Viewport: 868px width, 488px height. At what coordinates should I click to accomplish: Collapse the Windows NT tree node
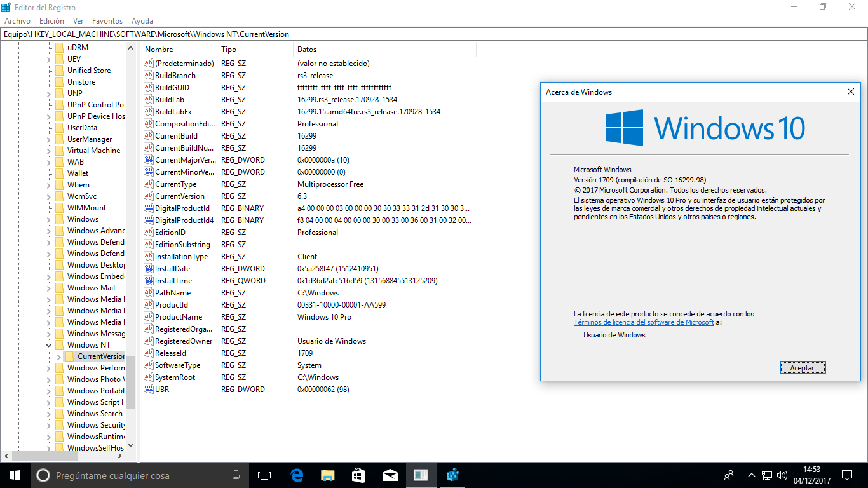pos(49,345)
